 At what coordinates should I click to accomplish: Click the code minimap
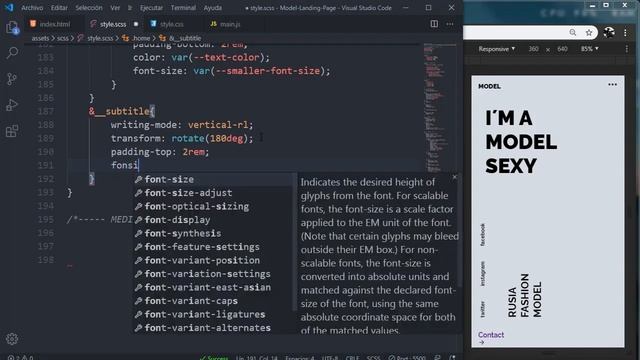tap(440, 108)
